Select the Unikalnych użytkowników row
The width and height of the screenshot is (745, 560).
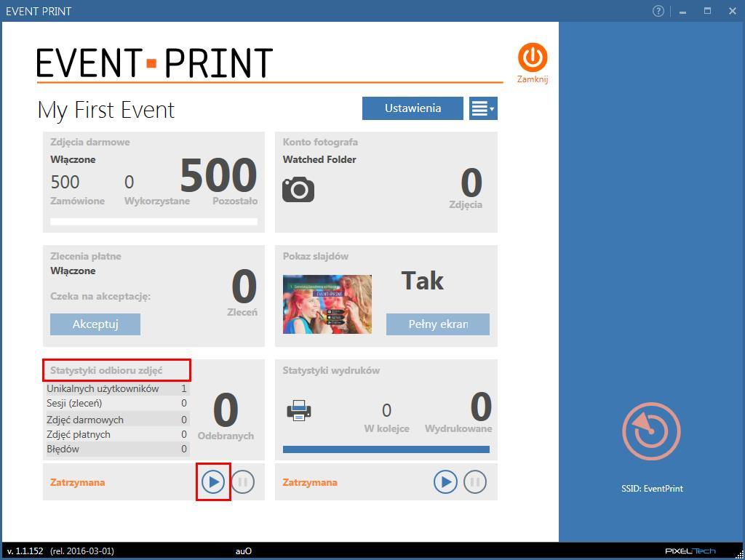click(117, 388)
